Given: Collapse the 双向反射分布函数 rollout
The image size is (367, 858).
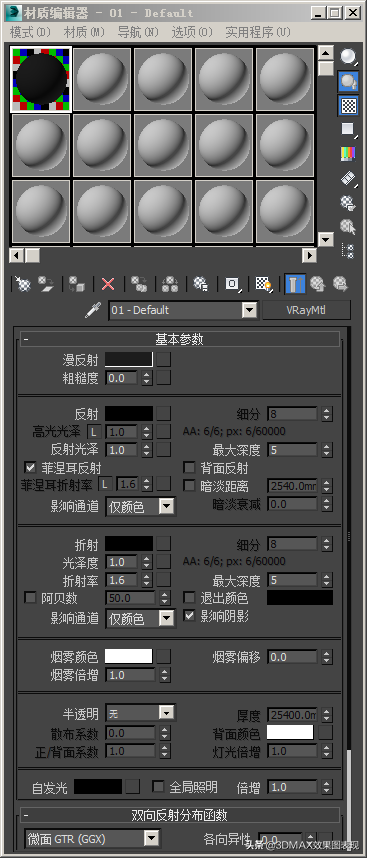Looking at the screenshot, I should (180, 815).
